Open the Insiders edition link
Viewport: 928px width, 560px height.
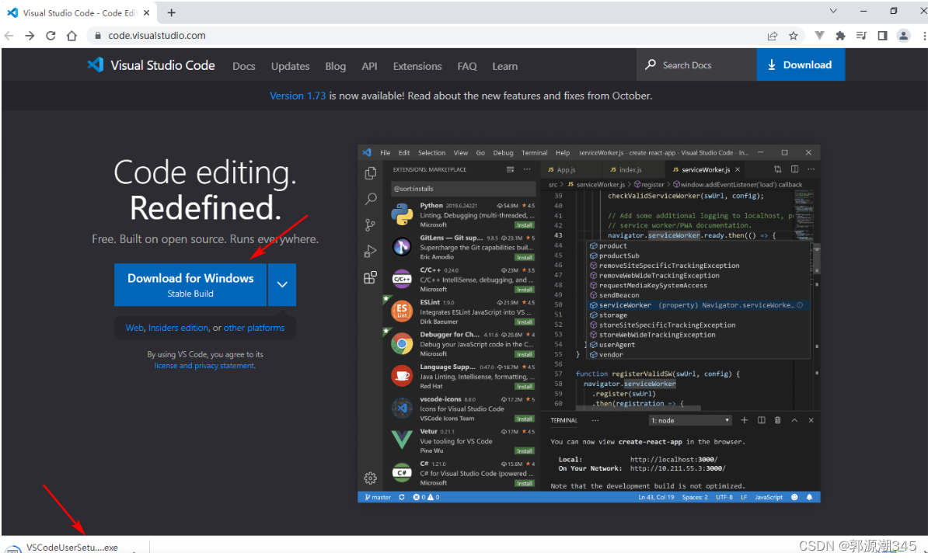coord(178,328)
